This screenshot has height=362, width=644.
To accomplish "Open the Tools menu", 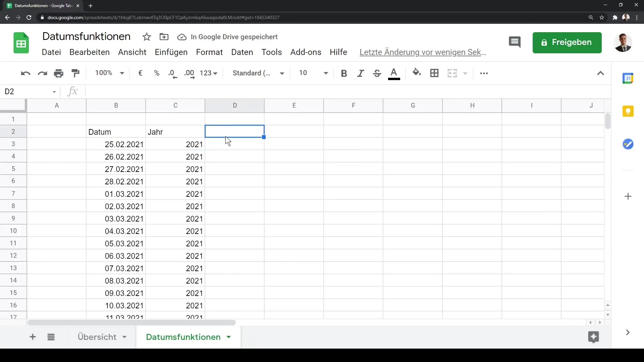I will click(x=272, y=52).
